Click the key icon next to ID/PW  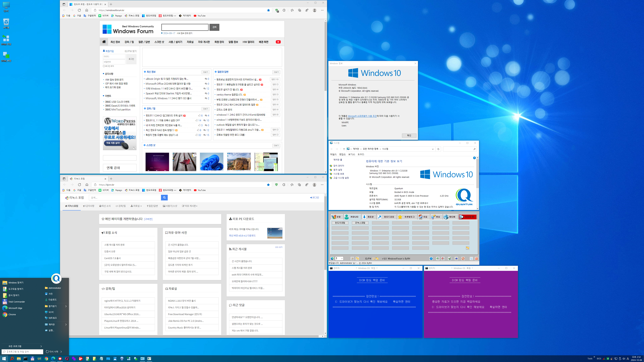[374, 259]
